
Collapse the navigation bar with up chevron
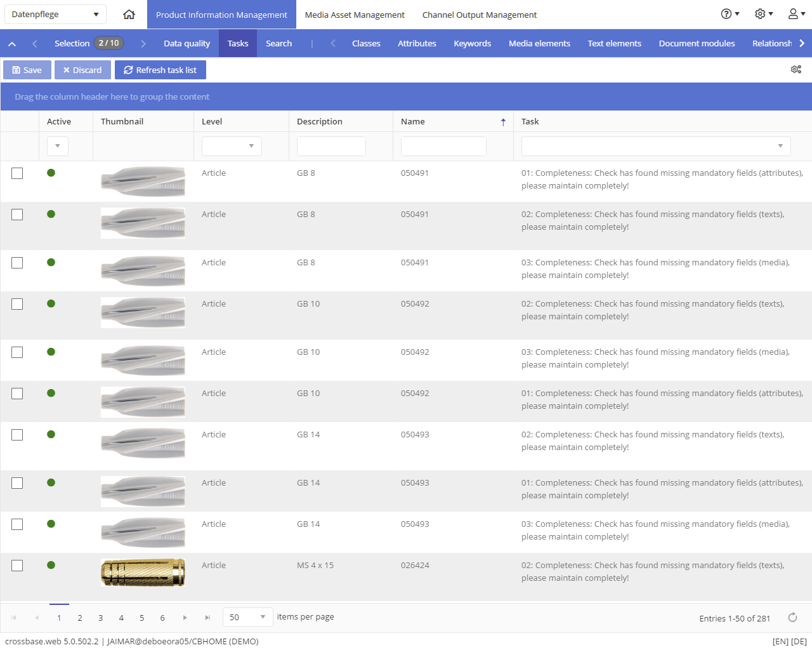pyautogui.click(x=12, y=44)
